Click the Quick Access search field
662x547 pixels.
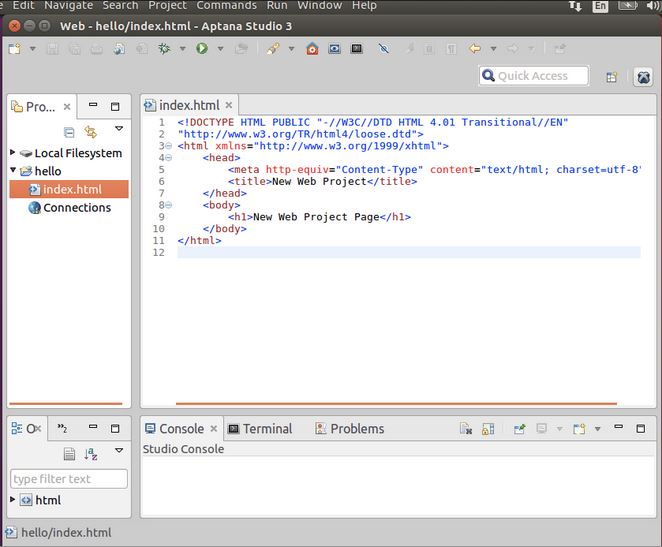(534, 76)
